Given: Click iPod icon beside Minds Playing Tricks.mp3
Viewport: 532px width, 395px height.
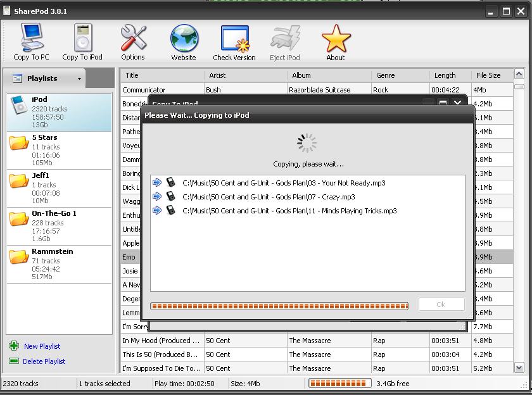Looking at the screenshot, I should 170,210.
